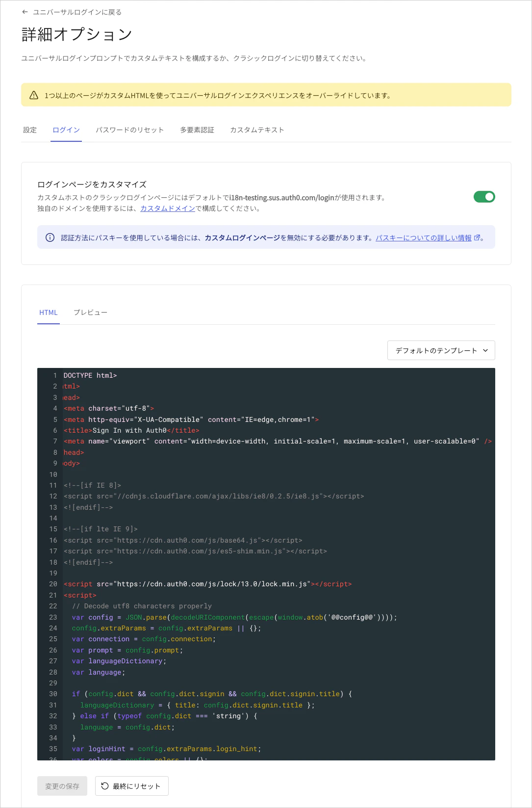
Task: Click the 'var prompt = config.prompt;' line
Action: point(127,650)
